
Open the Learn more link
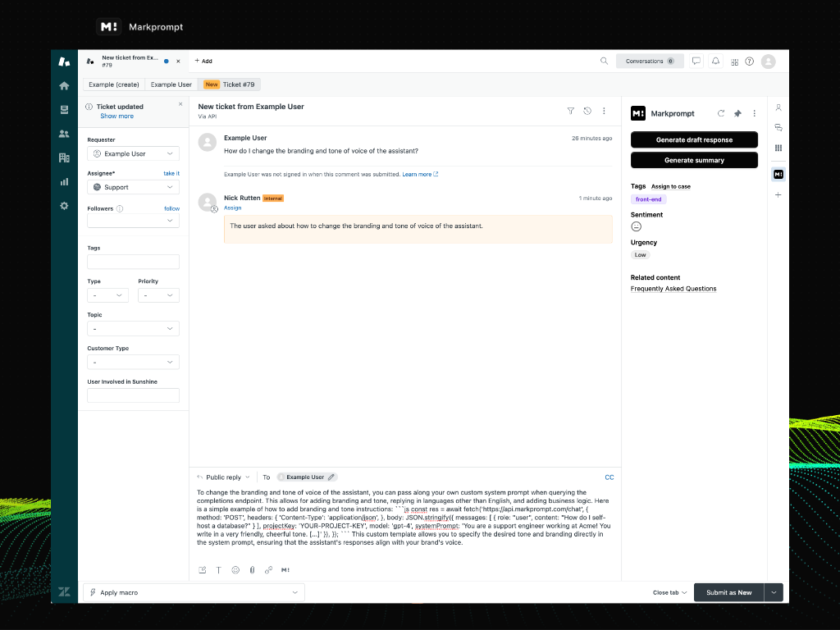[x=420, y=174]
